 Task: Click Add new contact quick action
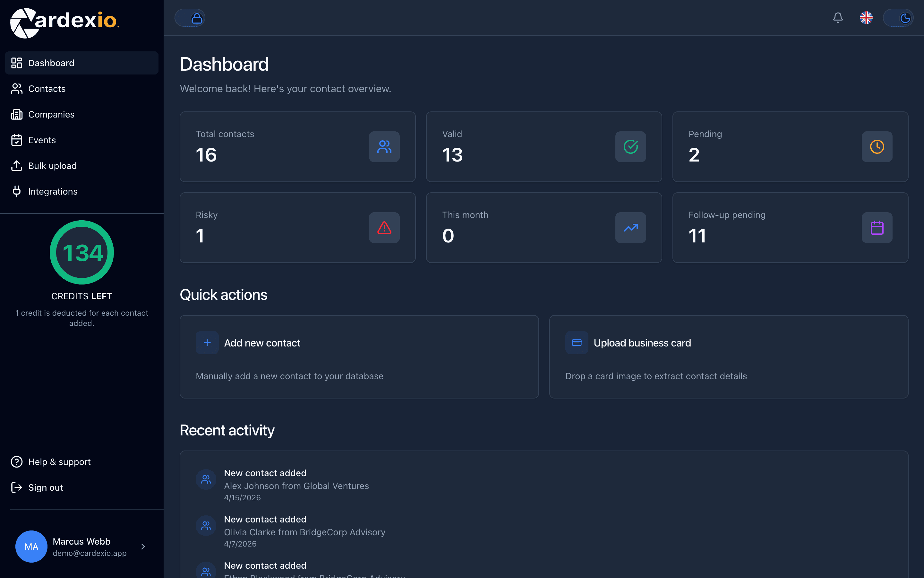coord(359,357)
